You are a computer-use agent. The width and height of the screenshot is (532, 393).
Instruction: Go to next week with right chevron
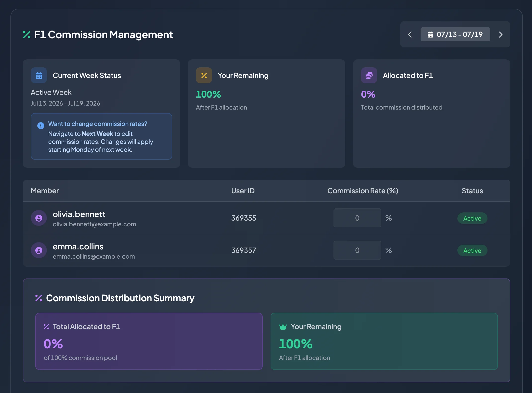501,35
